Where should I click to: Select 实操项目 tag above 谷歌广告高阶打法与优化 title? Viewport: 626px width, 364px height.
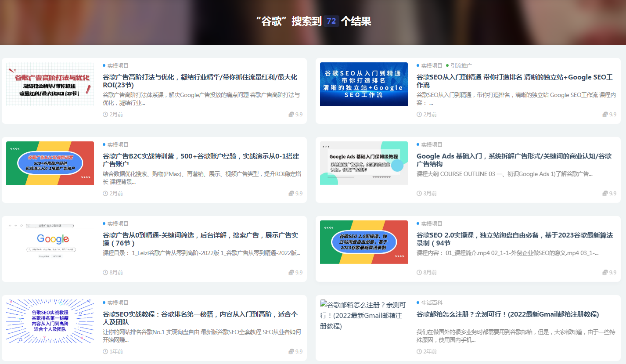pyautogui.click(x=118, y=66)
